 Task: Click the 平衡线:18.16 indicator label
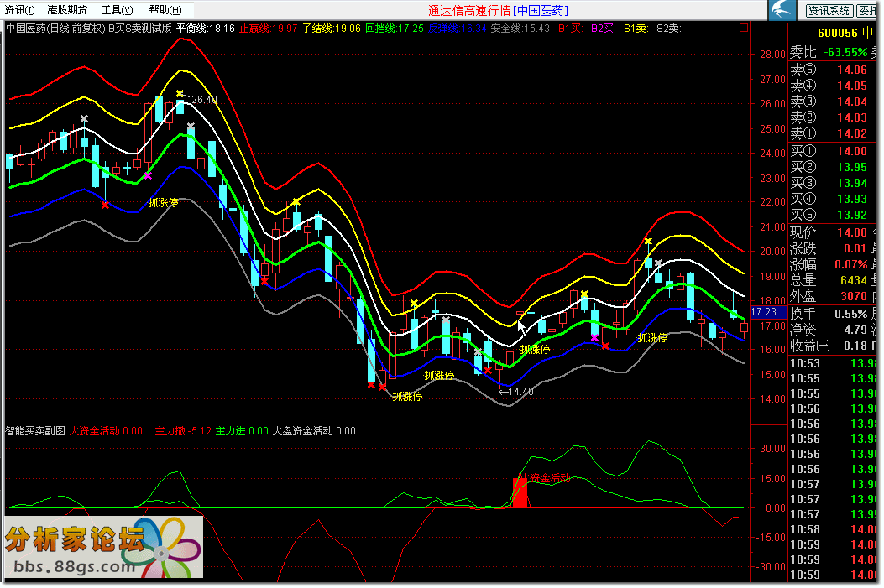(x=205, y=29)
